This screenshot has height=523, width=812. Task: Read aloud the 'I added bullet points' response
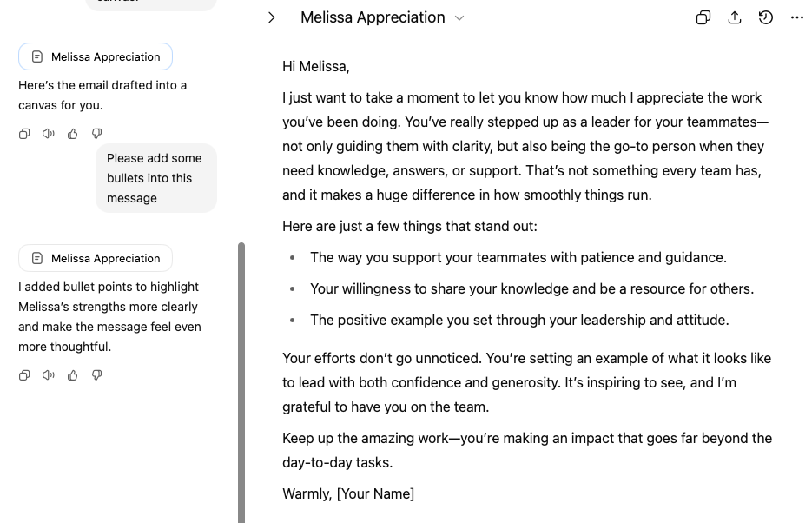point(49,375)
